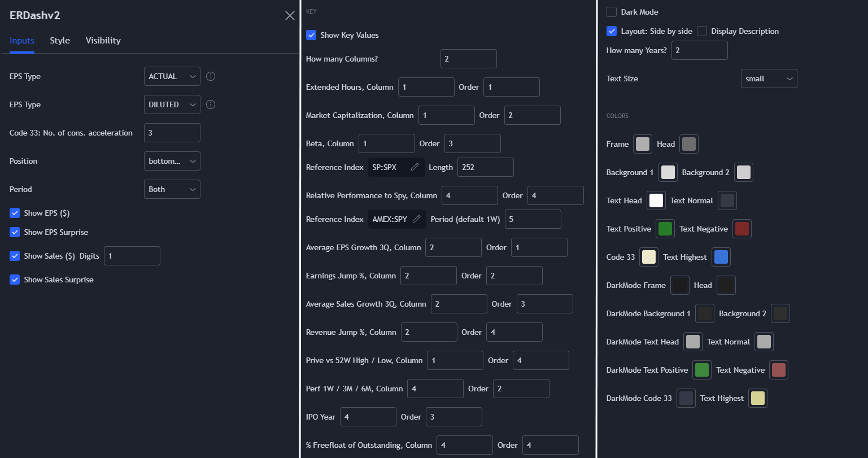Click the pencil edit icon next to AMEX:SPY
Viewport: 868px width, 458px height.
click(x=417, y=219)
